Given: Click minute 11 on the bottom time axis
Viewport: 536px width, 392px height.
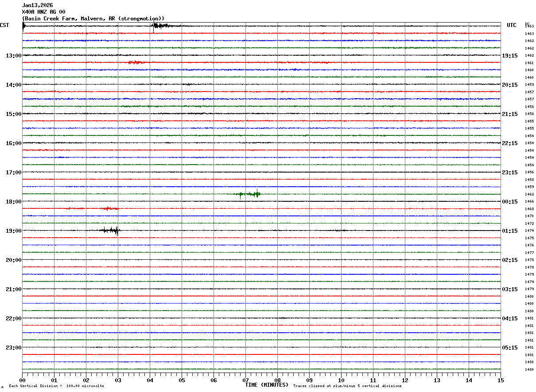Looking at the screenshot, I should click(373, 380).
